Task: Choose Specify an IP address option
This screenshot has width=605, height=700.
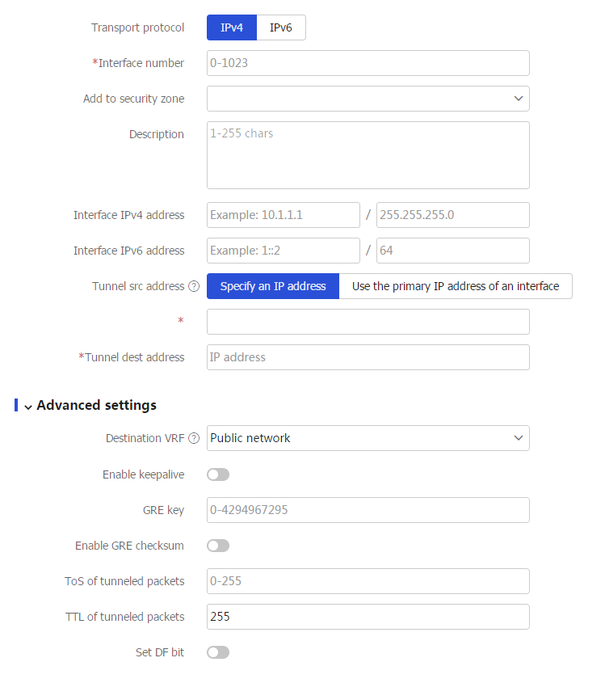Action: [273, 286]
